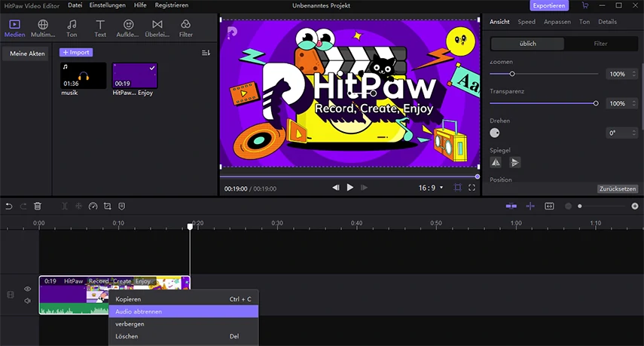Choose verbergen in the context menu
Screen dimensions: 644x346
pos(184,324)
